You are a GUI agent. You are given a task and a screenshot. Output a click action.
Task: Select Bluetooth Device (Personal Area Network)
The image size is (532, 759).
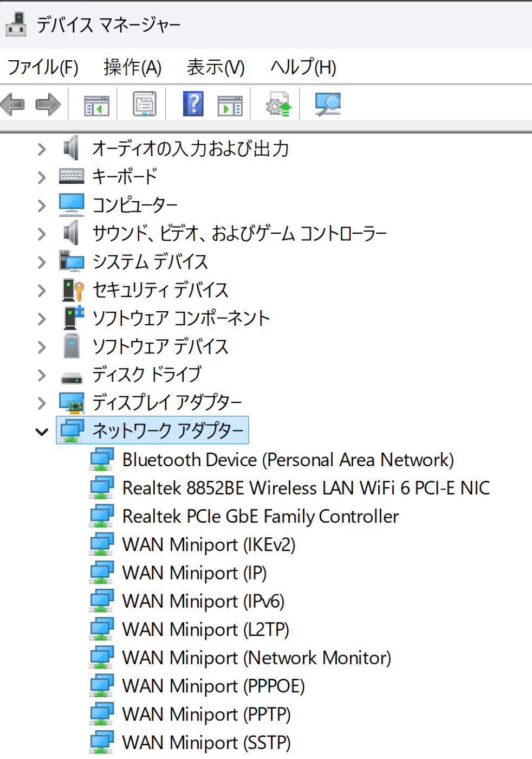288,460
